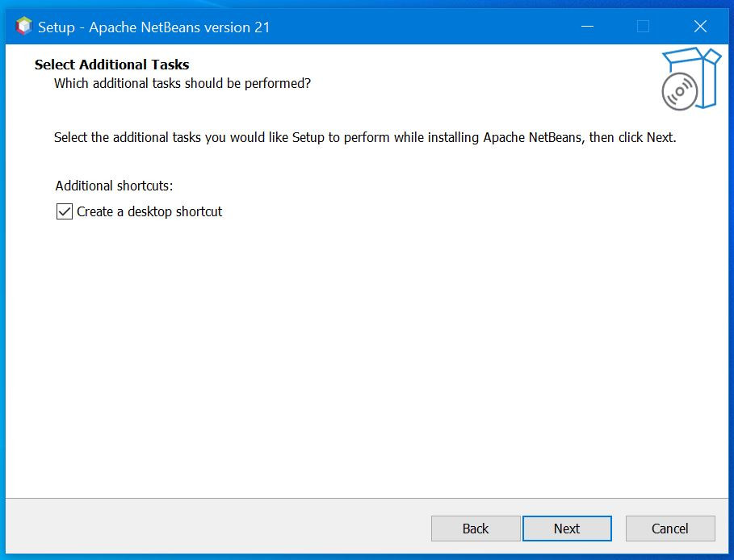Uncheck the desktop shortcut checkbox
Screen dimensions: 734x560
pyautogui.click(x=65, y=211)
